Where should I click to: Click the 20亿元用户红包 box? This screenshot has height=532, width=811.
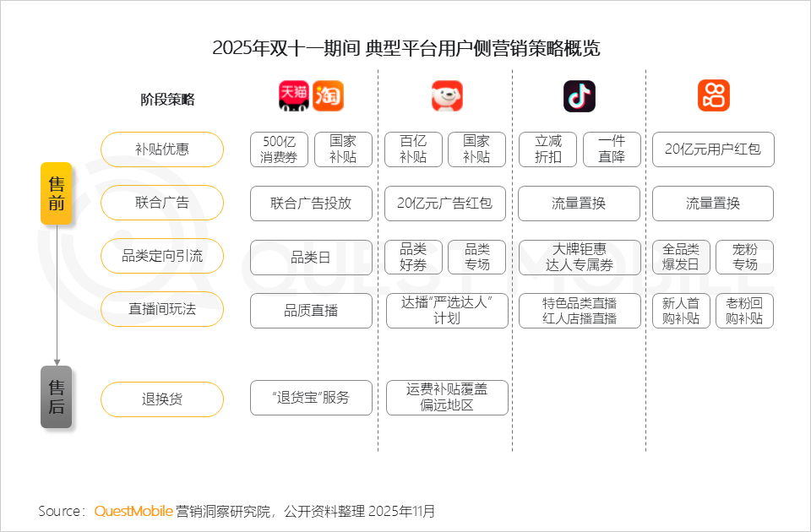(x=712, y=149)
